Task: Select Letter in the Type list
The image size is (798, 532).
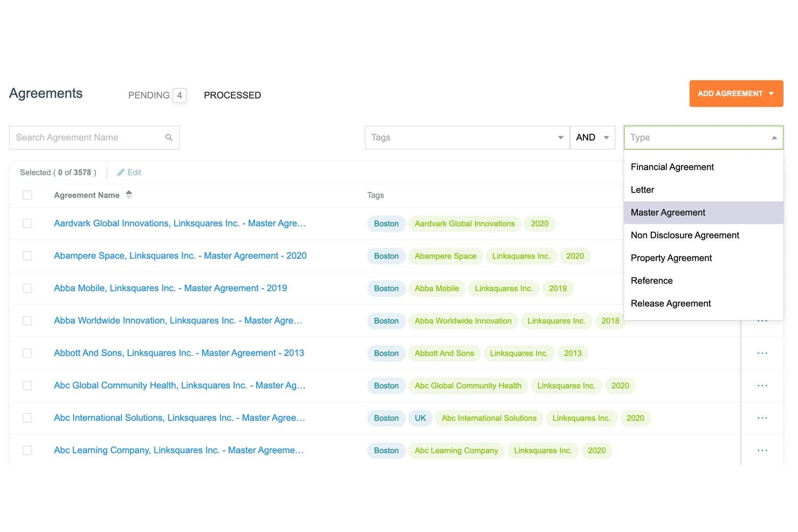Action: click(x=703, y=190)
